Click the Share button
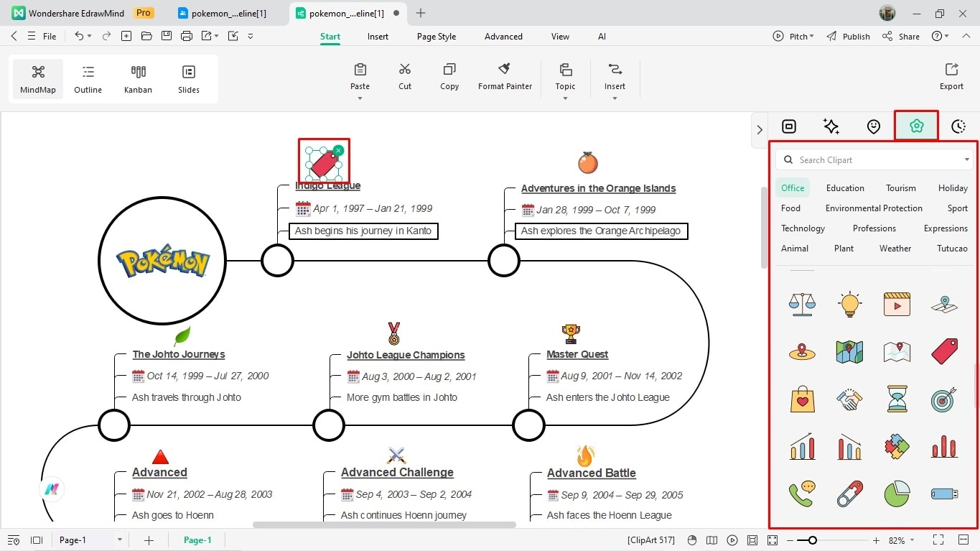This screenshot has height=551, width=980. coord(901,36)
